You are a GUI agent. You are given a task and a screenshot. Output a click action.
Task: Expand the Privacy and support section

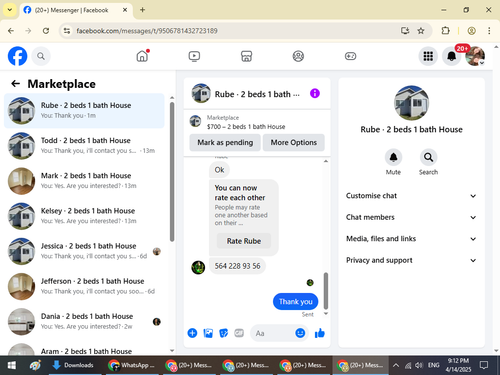tap(411, 260)
